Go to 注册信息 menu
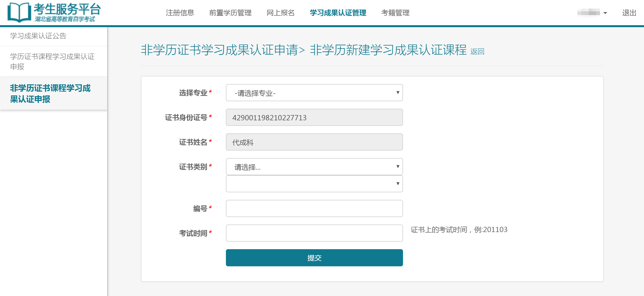The image size is (644, 296). click(x=180, y=13)
